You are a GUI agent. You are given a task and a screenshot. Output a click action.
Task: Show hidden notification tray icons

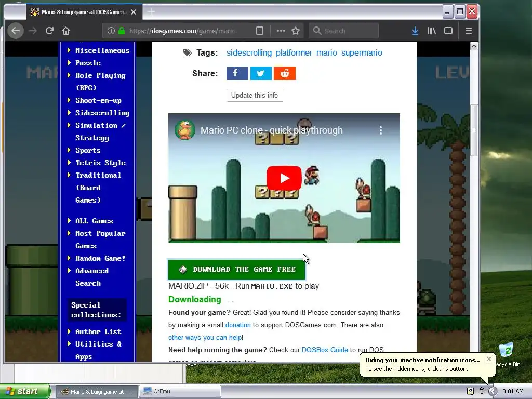(x=493, y=392)
